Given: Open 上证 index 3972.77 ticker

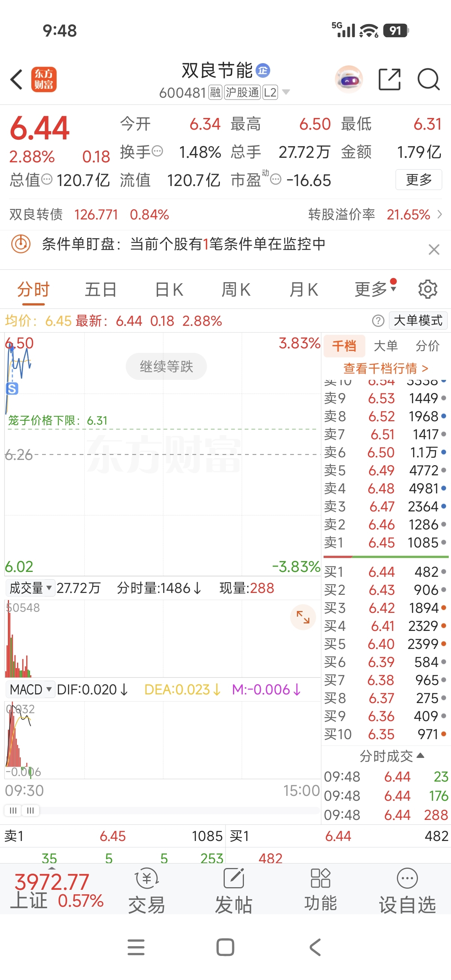Looking at the screenshot, I should click(57, 891).
